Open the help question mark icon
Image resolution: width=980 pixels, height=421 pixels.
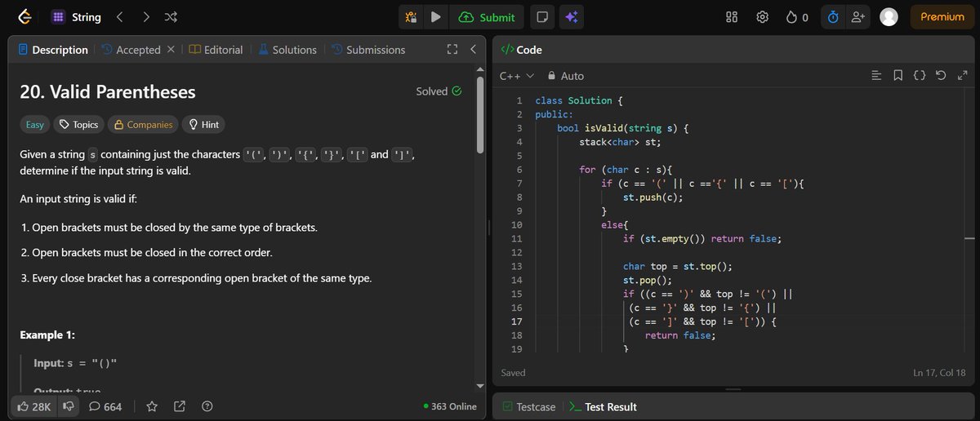click(207, 406)
